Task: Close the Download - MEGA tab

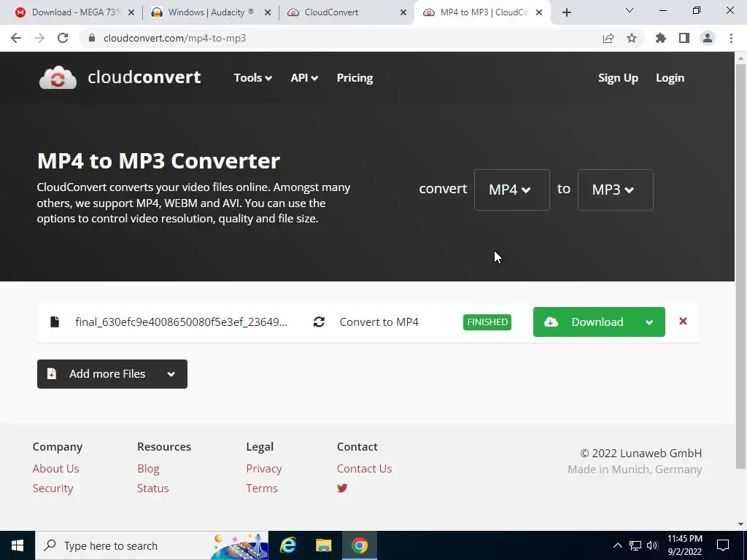Action: point(131,12)
